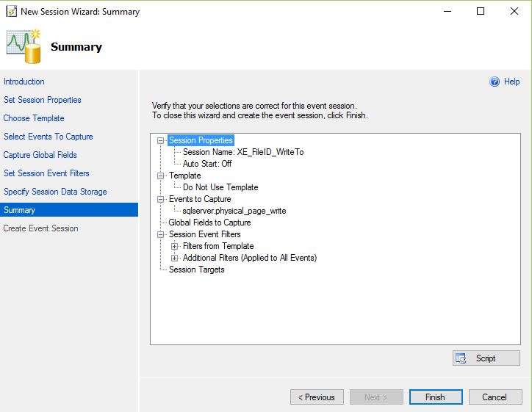
Task: Select the Session Targets tree item
Action: click(196, 270)
